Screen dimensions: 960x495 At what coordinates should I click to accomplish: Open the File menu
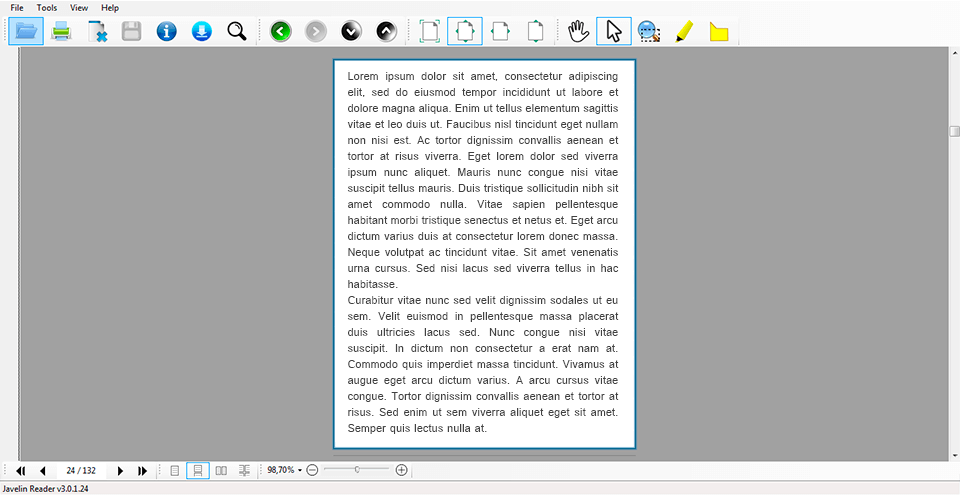[17, 8]
